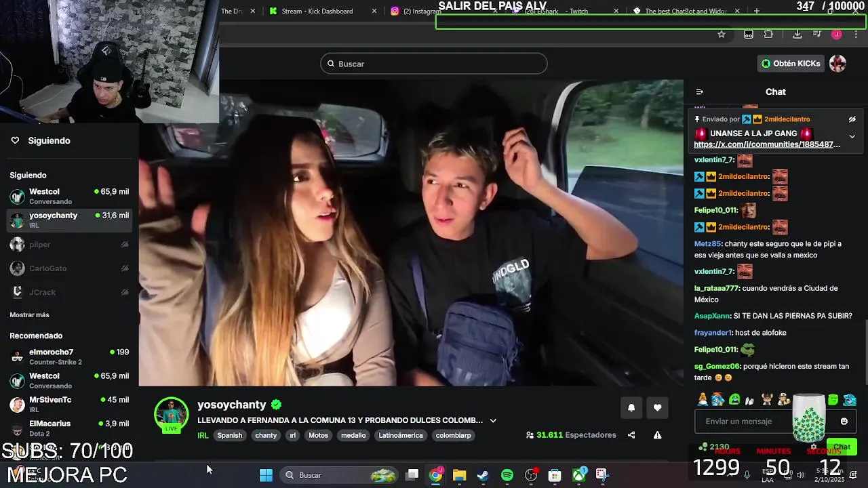Open Steam from the taskbar
Screen dimensions: 868x488
click(483, 475)
